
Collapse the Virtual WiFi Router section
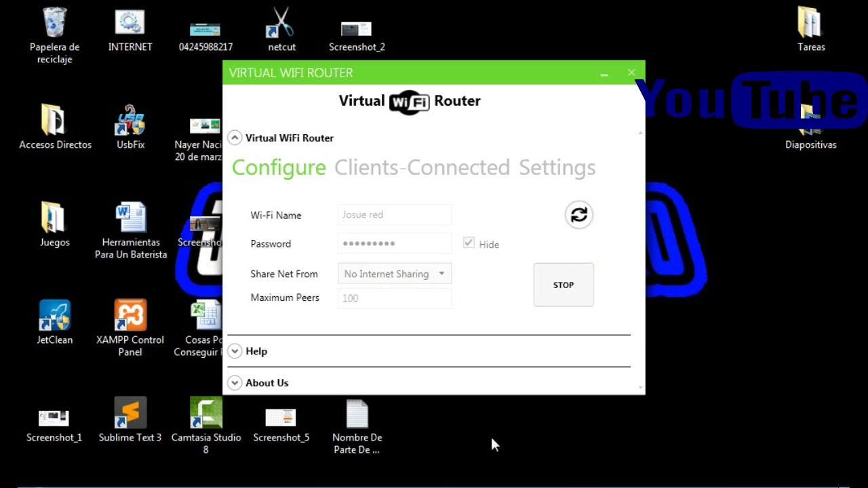[235, 138]
